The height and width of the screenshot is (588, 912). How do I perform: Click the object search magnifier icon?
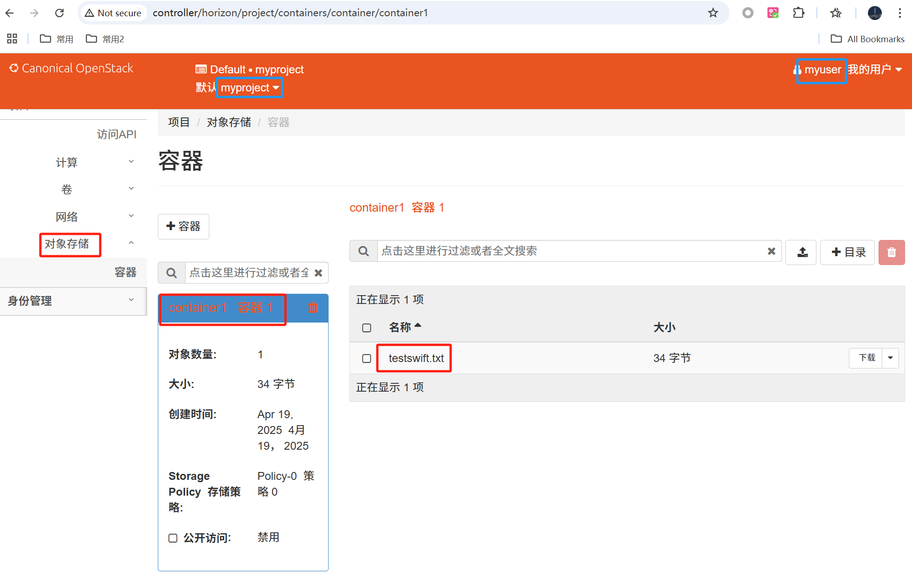tap(364, 251)
